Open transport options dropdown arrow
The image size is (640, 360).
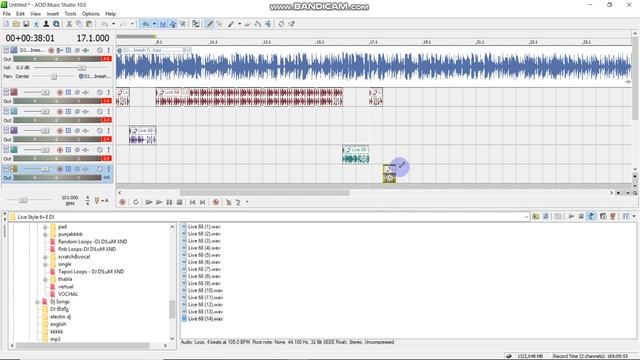247,202
